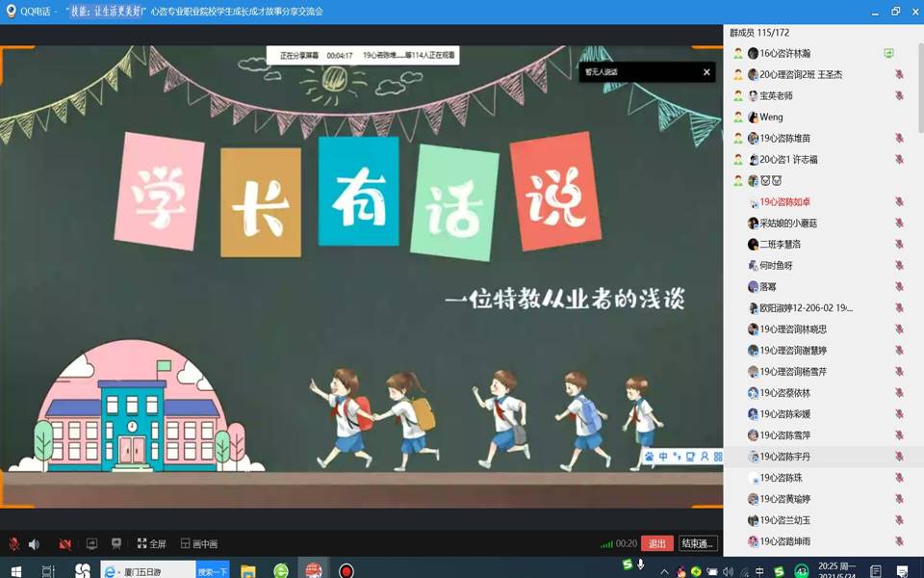Click muted mic icon beside 宝英老师
Screen dimensions: 924x578
tap(899, 96)
